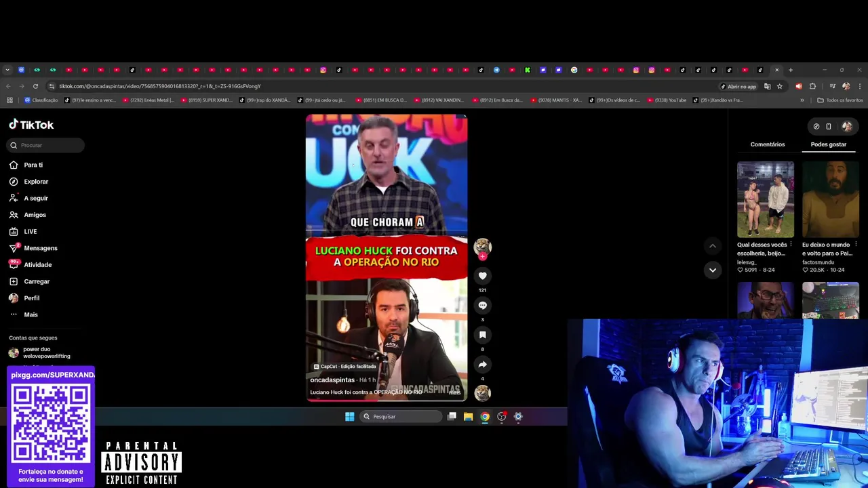Open Todos os favoritos folder
This screenshot has height=488, width=868.
point(840,100)
